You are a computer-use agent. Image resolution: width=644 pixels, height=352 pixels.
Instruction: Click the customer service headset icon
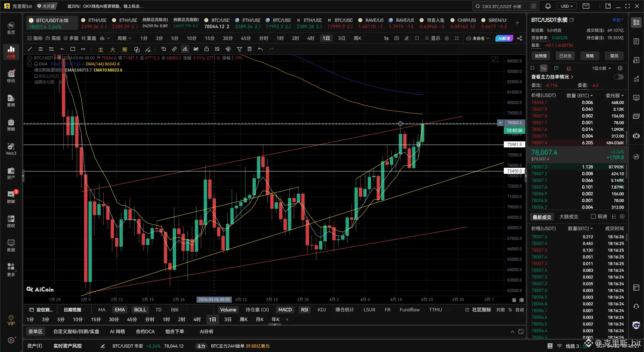tap(636, 306)
